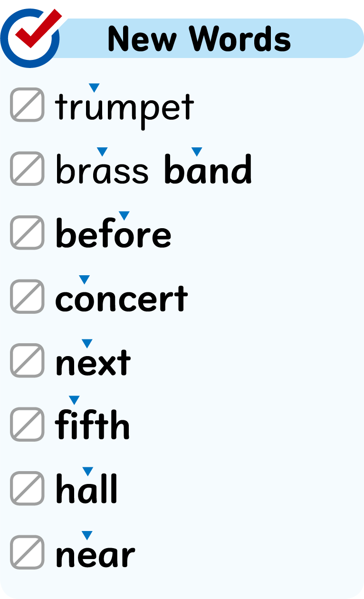
Task: Click the blue stress marker above "near"
Action: coord(87,535)
